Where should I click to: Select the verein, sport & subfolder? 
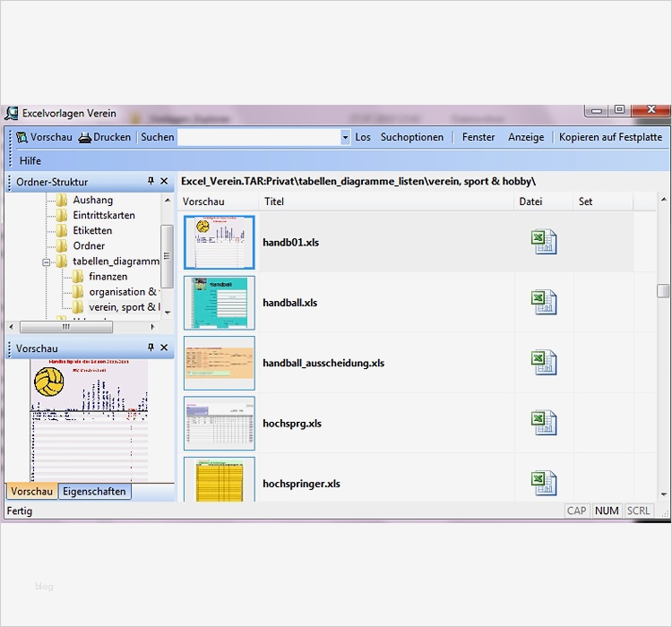124,307
